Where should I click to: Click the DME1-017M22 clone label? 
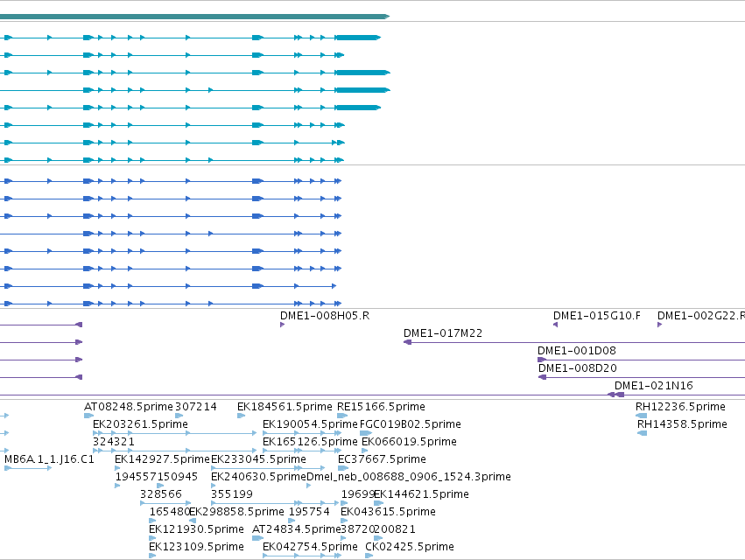pos(443,333)
